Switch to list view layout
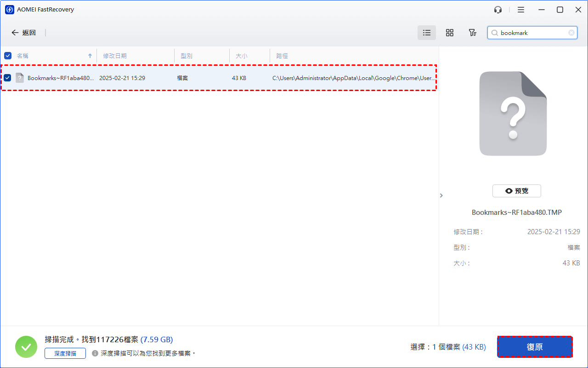 (427, 33)
